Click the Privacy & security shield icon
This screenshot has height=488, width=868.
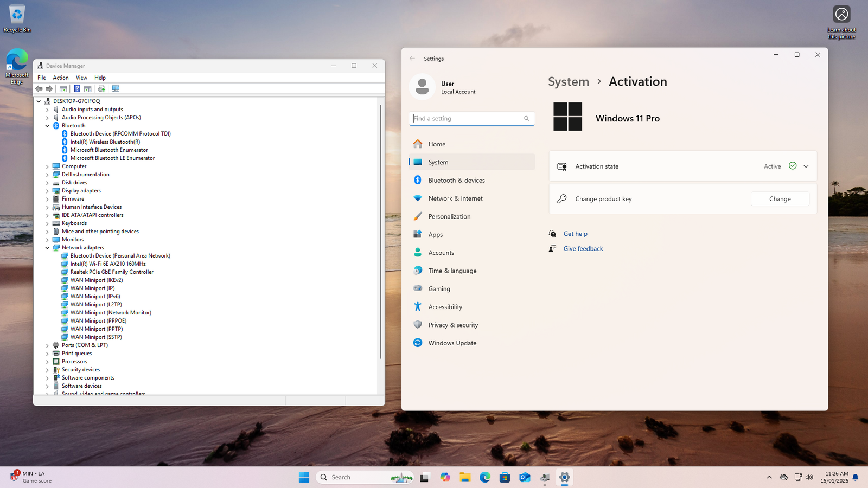(x=418, y=325)
